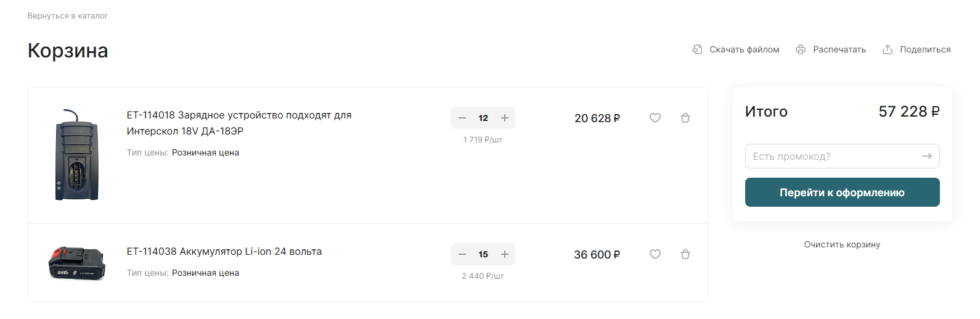Add ET-114018 charger to favorites heart

[x=655, y=118]
